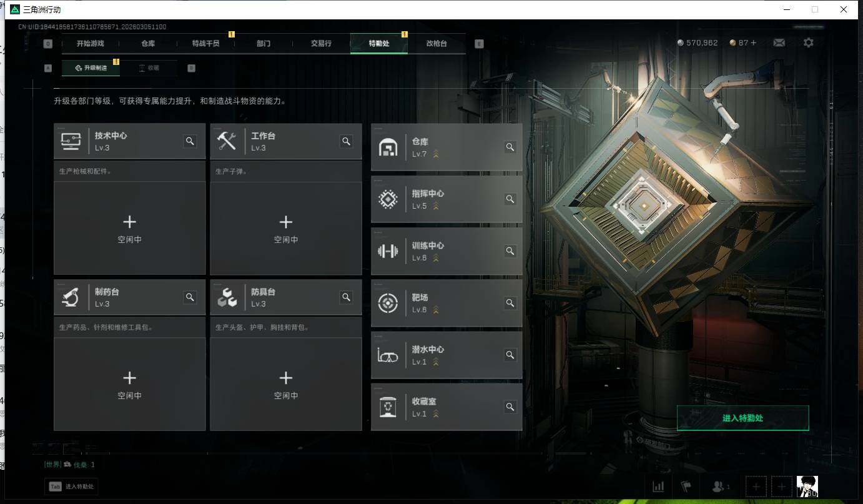Select the 技术中心 computer icon
863x504 pixels.
[70, 142]
